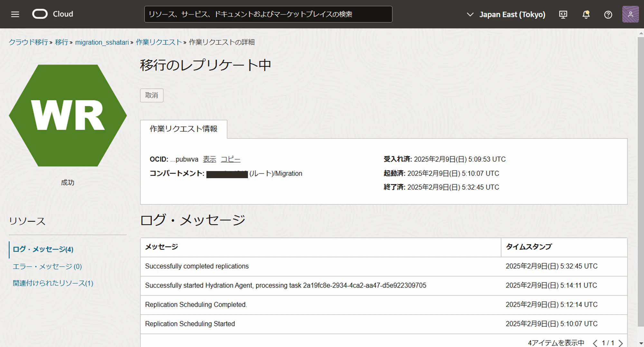Click the 成功 status label
Screen dimensions: 644x347
68,183
